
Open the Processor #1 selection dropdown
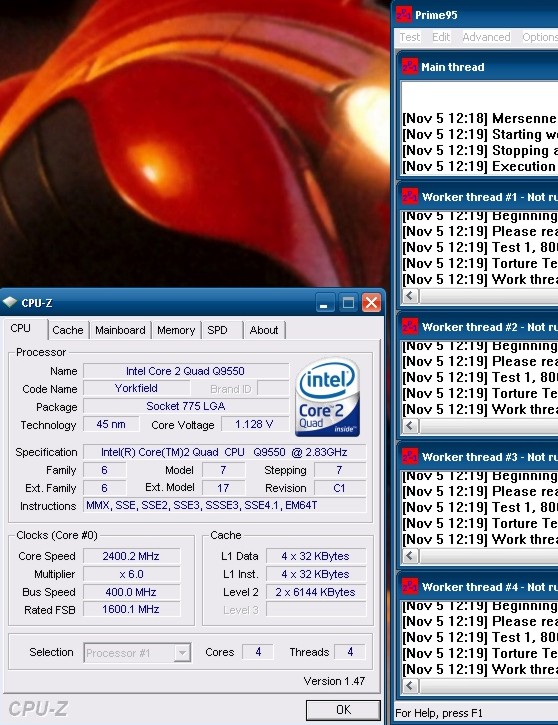tap(137, 653)
